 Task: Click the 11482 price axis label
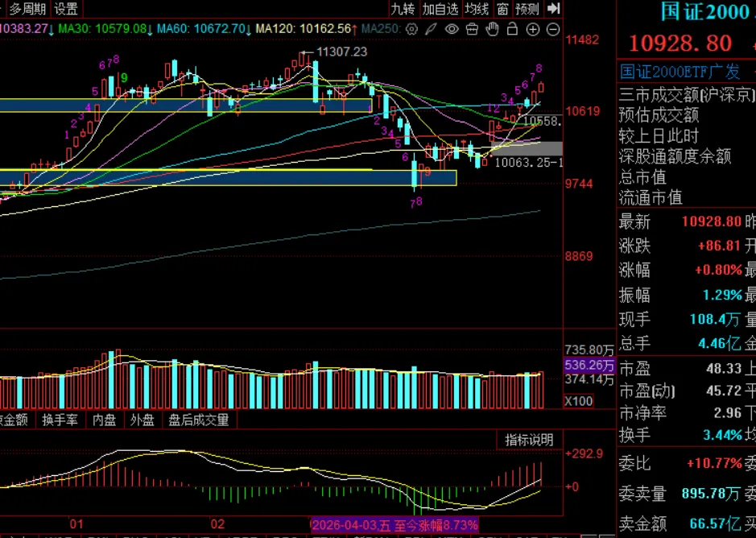pos(582,39)
